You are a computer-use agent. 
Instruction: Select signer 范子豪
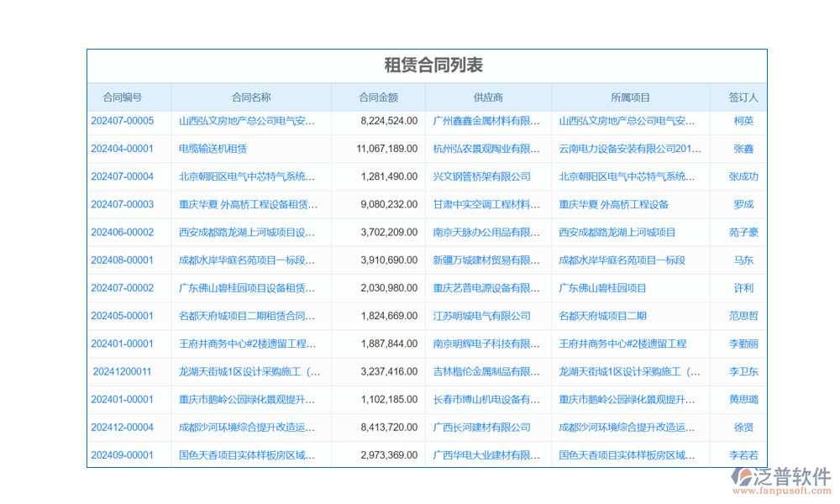(x=743, y=233)
